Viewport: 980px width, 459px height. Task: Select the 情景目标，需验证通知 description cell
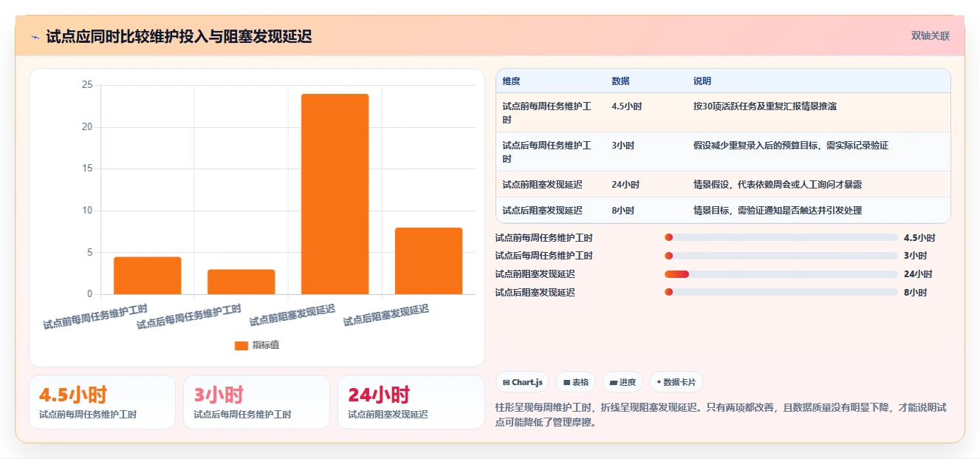point(778,211)
